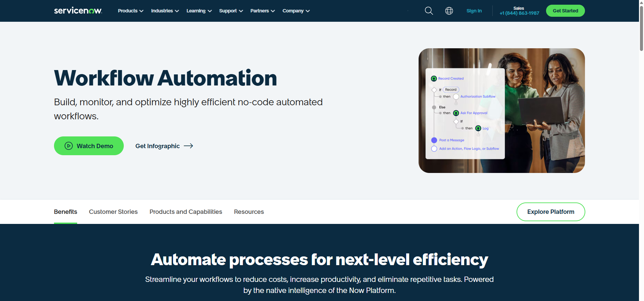Click the 'Automate processes for next-level efficiency' heading
Image resolution: width=644 pixels, height=301 pixels.
[x=319, y=260]
